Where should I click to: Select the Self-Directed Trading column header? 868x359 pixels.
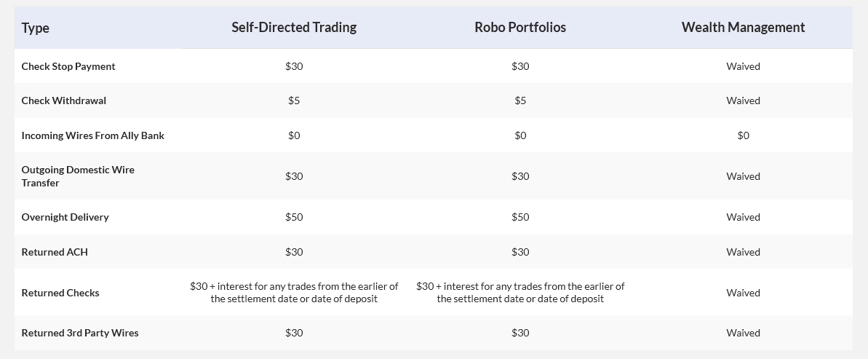pos(294,27)
